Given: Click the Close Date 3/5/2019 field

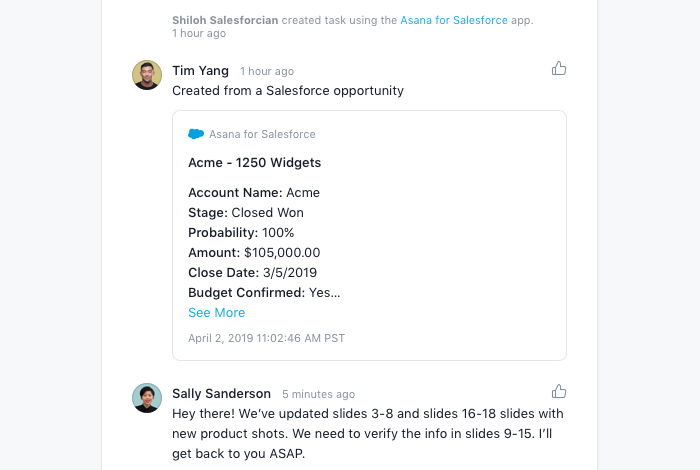Looking at the screenshot, I should click(x=252, y=273).
